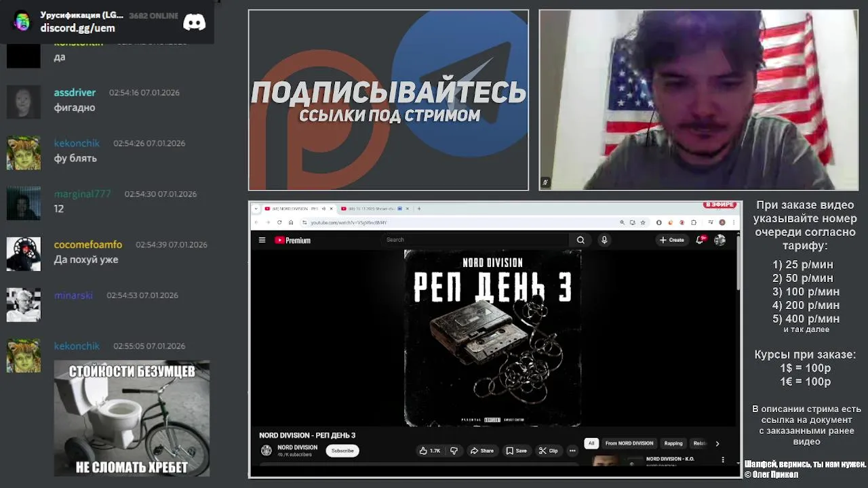The width and height of the screenshot is (868, 488).
Task: Click the Create button
Action: (672, 240)
